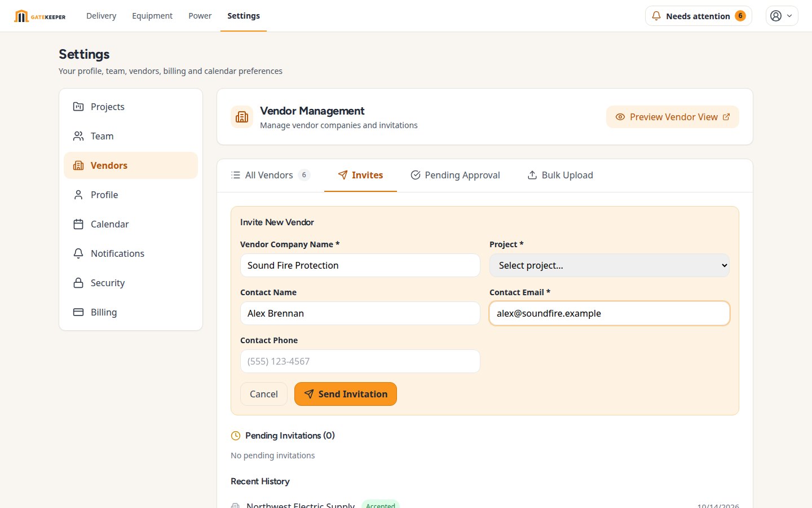
Task: Click the 'Pending Invitations (0)' heading
Action: tap(290, 436)
